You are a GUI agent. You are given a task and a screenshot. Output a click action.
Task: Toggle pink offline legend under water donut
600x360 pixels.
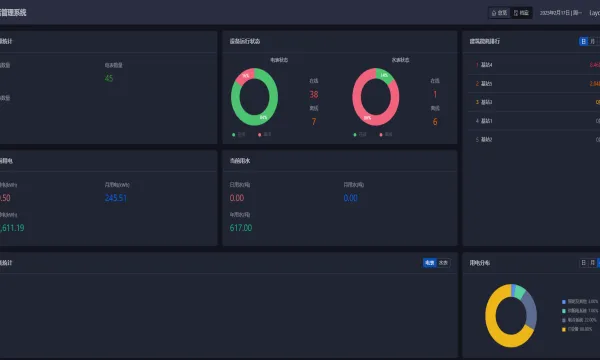point(386,135)
